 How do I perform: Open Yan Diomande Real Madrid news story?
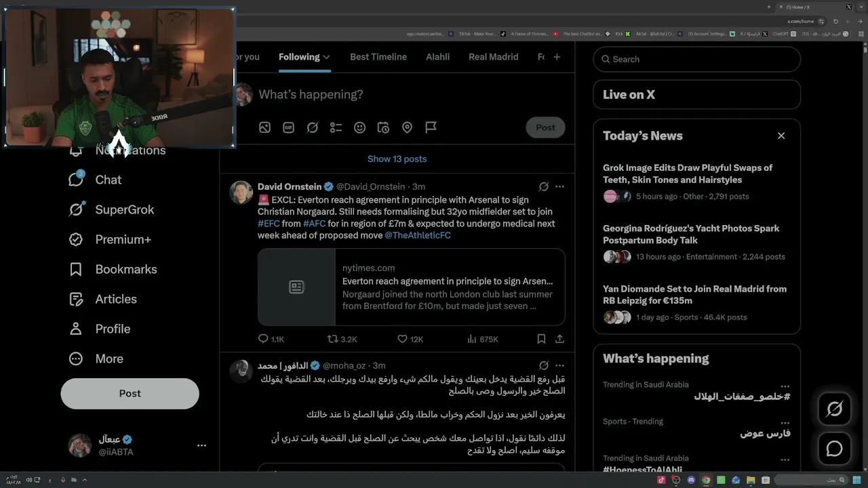(696, 304)
